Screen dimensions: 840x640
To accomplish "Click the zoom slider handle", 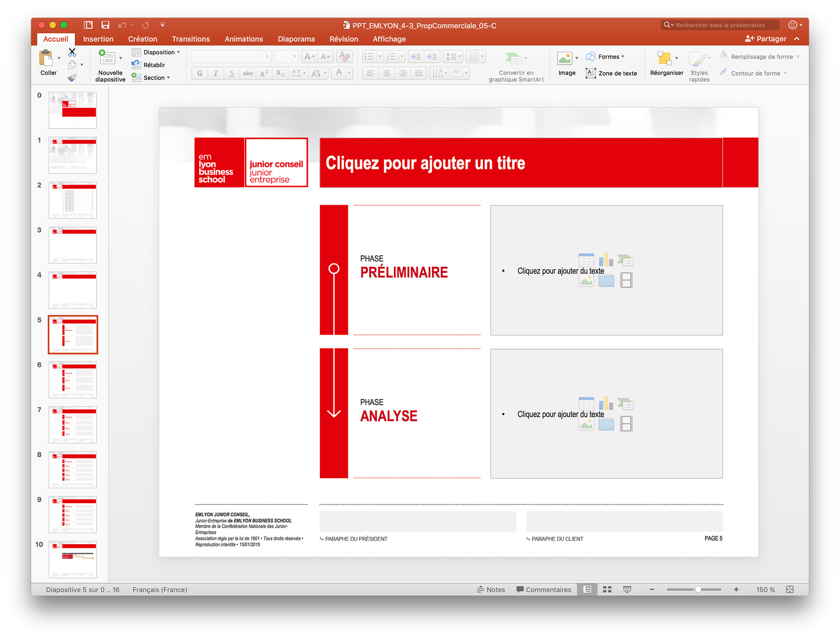I will point(698,589).
